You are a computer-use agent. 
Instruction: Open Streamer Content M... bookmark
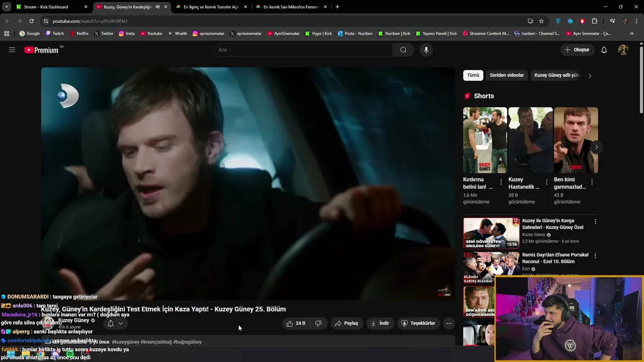(x=485, y=34)
